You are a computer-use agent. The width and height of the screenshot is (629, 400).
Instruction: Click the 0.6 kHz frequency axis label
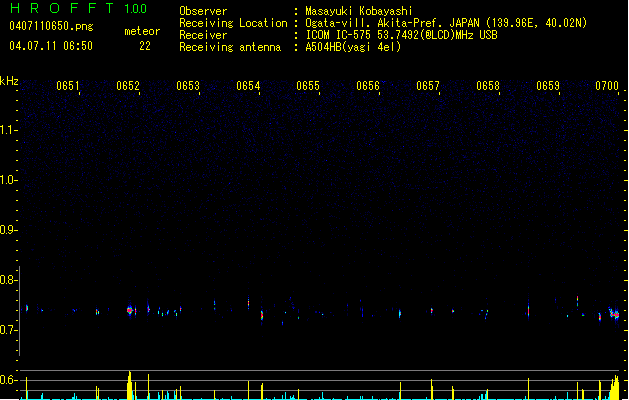8,380
